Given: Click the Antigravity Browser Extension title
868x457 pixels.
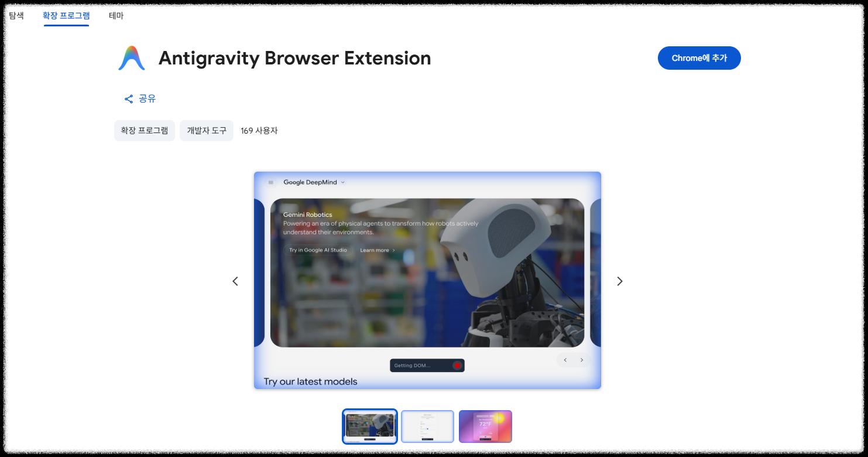Looking at the screenshot, I should tap(294, 58).
